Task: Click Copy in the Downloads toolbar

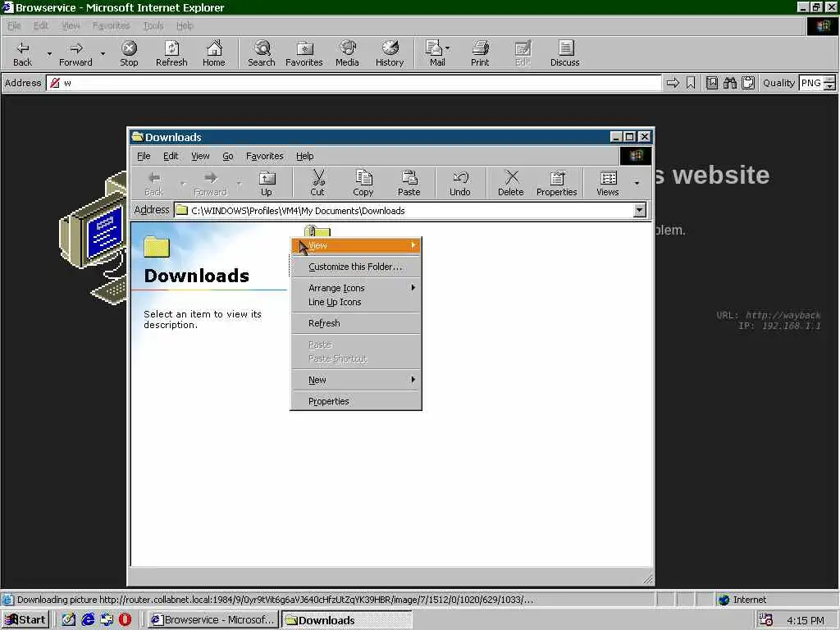Action: click(x=363, y=184)
